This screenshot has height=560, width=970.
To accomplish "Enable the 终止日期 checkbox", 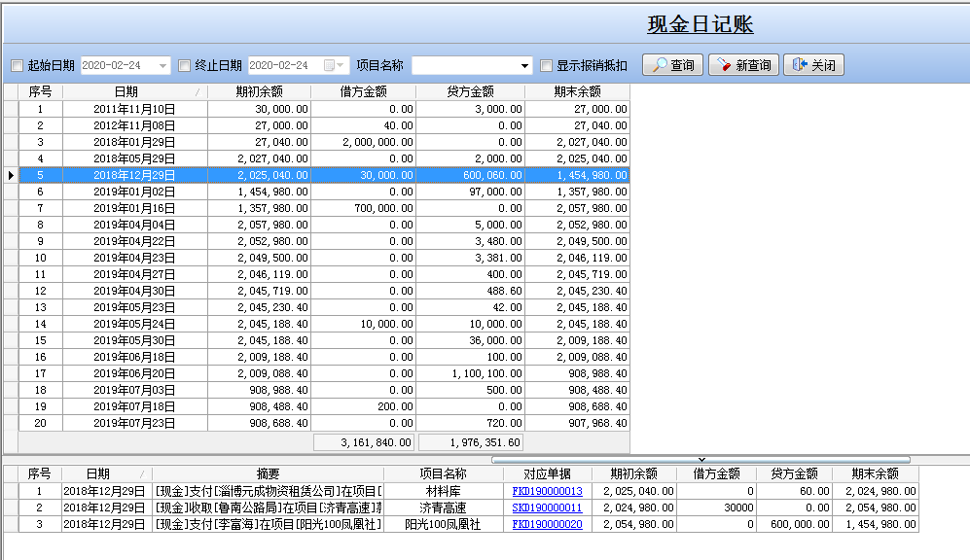I will pos(183,65).
